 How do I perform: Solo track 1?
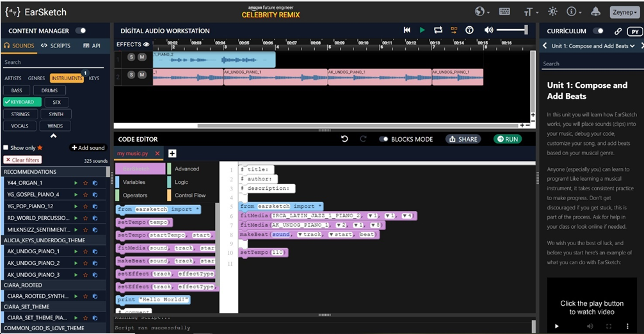pyautogui.click(x=131, y=57)
